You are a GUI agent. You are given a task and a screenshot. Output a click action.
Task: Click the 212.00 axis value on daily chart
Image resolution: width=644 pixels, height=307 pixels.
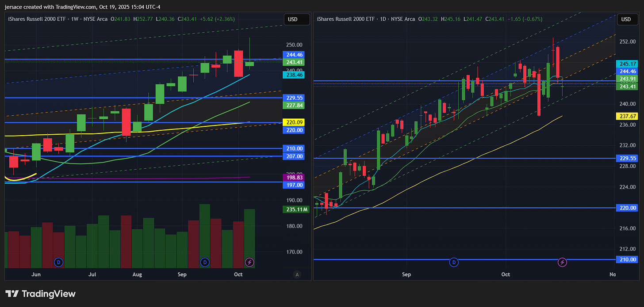tap(628, 249)
